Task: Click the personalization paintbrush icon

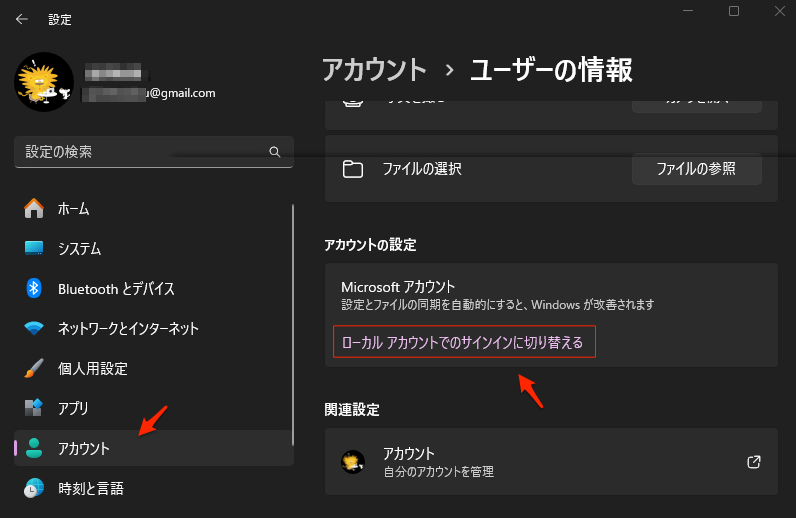Action: click(x=34, y=368)
